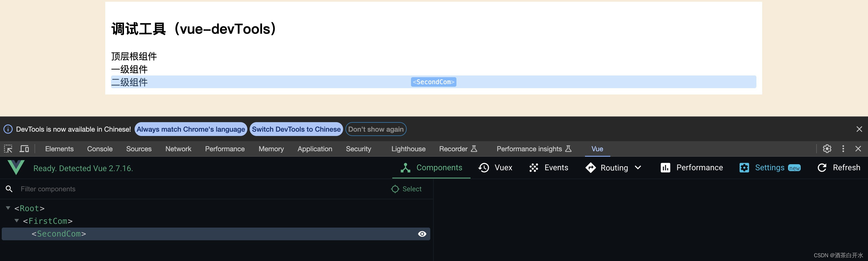This screenshot has height=261, width=868.
Task: Open the Application tab
Action: point(315,149)
